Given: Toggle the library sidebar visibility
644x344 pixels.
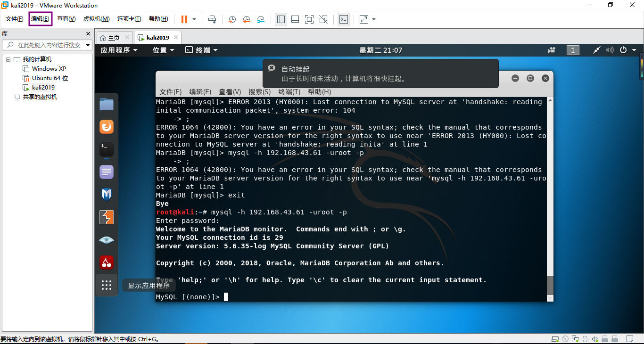Looking at the screenshot, I should [x=281, y=19].
